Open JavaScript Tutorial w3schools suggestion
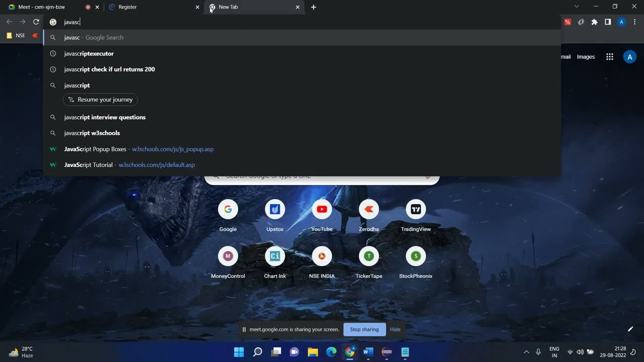This screenshot has width=644, height=362. click(x=302, y=165)
